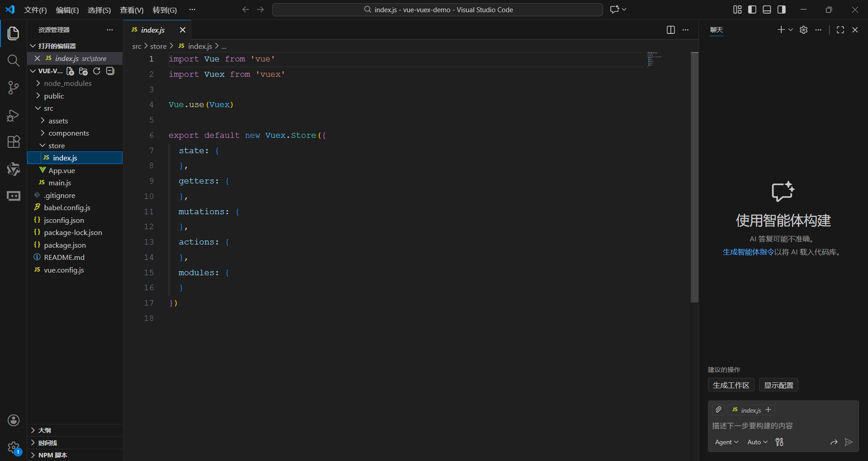Attach context with the paperclip icon
Image resolution: width=868 pixels, height=461 pixels.
[x=718, y=410]
